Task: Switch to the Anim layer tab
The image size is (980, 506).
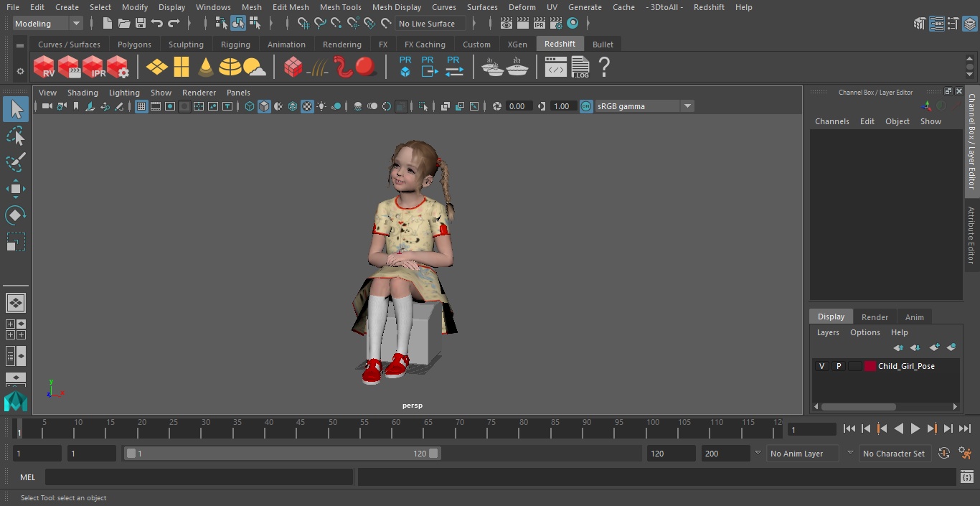Action: pos(914,317)
